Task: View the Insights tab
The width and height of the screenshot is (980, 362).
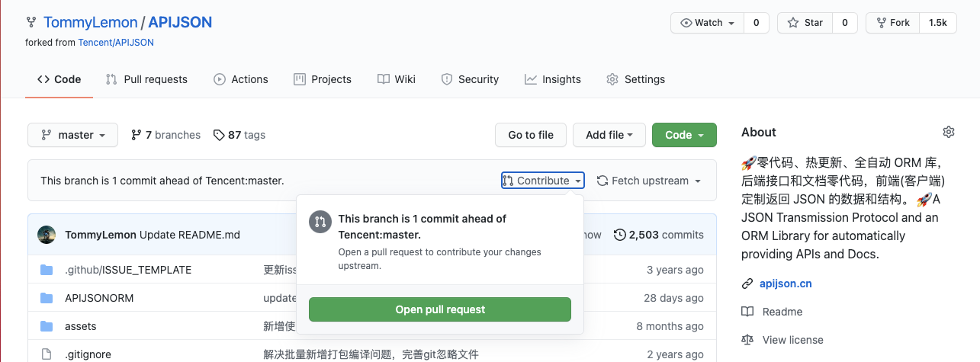Action: [x=553, y=79]
